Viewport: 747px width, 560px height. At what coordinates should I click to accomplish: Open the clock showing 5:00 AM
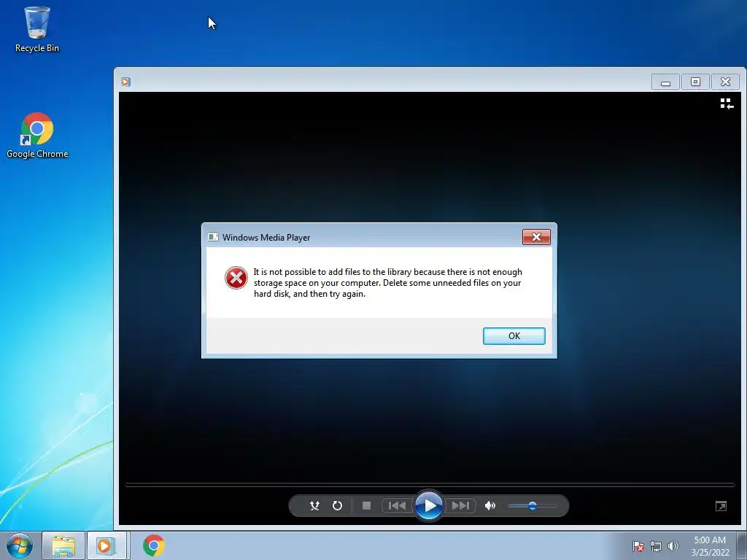coord(710,546)
